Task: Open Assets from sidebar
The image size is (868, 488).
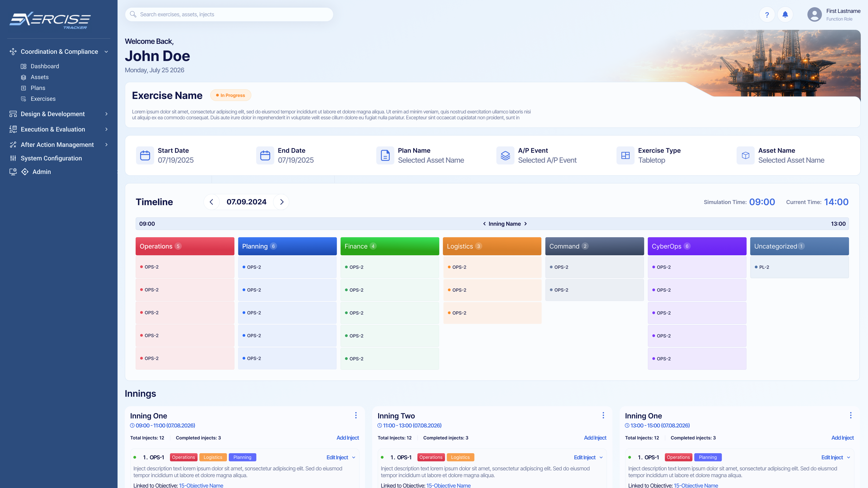Action: pyautogui.click(x=39, y=77)
